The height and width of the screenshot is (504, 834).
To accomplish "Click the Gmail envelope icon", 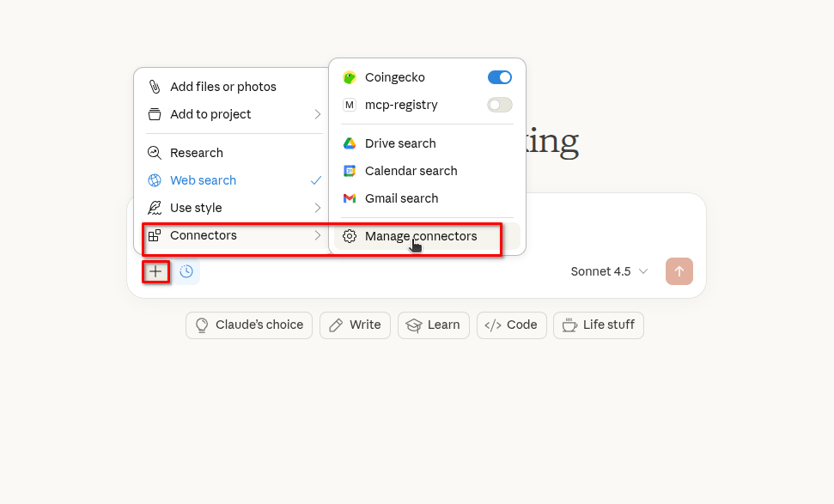I will pyautogui.click(x=350, y=198).
